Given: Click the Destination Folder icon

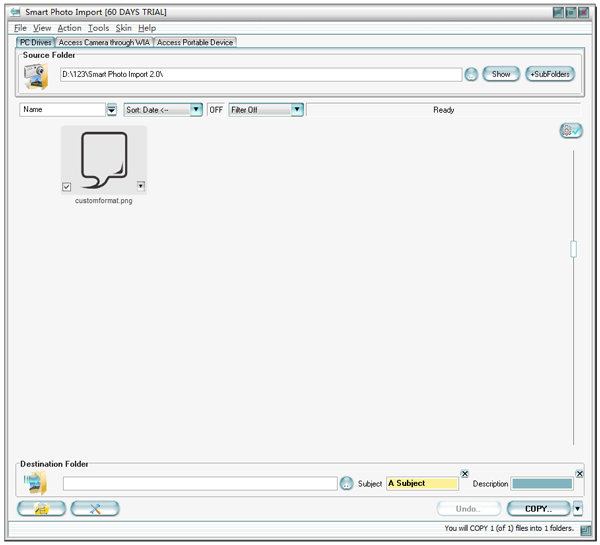Looking at the screenshot, I should [35, 484].
